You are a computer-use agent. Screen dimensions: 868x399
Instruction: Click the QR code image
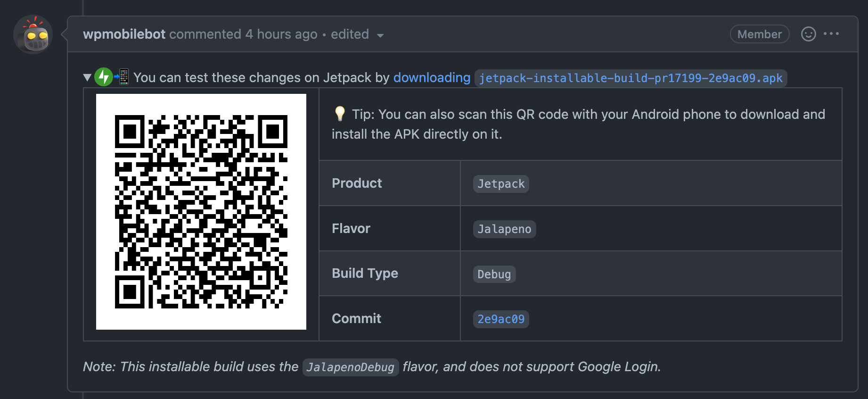coord(201,212)
